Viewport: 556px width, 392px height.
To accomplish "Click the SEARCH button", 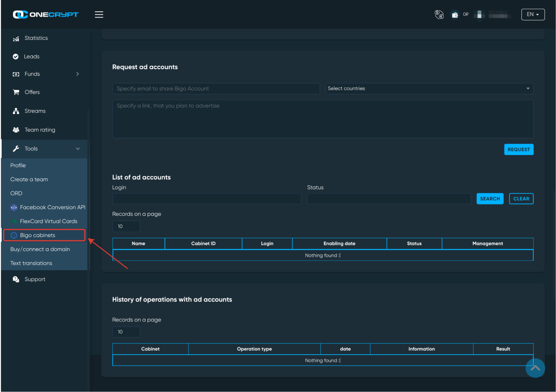I will [490, 199].
